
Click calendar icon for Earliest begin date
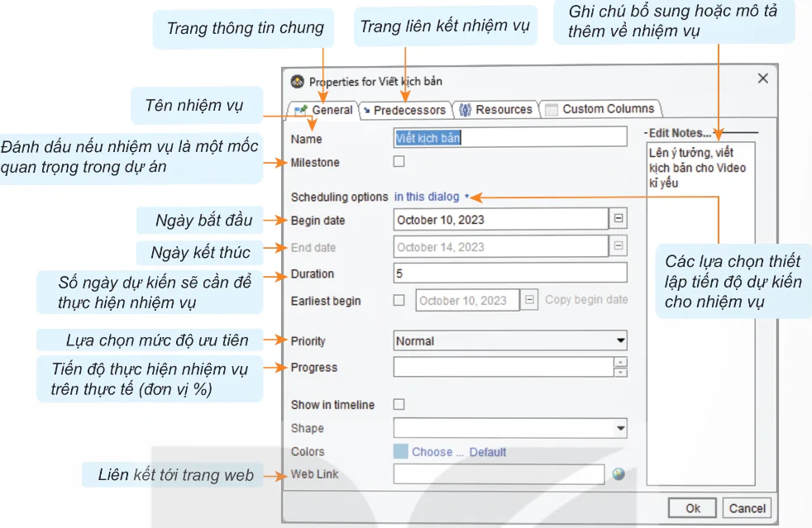point(531,300)
